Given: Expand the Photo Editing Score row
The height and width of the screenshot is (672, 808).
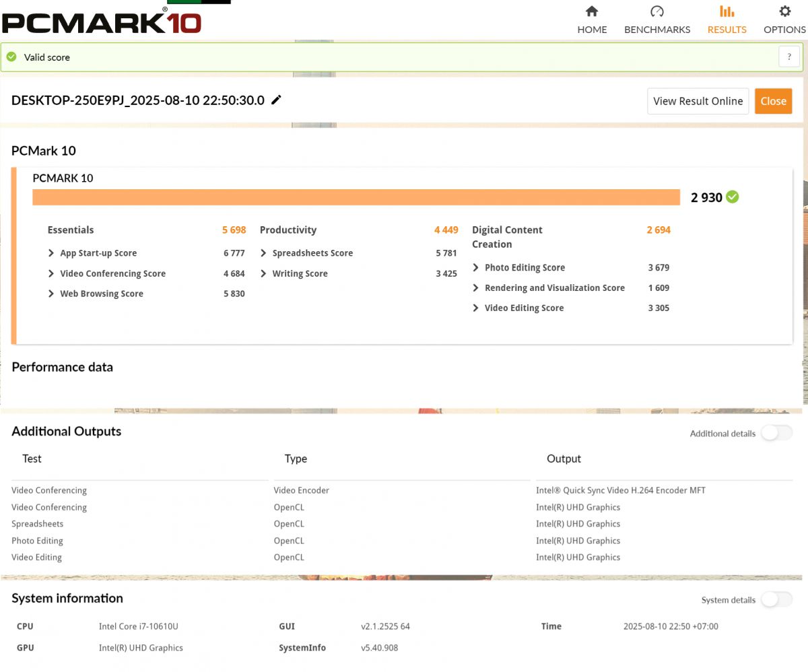Looking at the screenshot, I should pyautogui.click(x=476, y=267).
